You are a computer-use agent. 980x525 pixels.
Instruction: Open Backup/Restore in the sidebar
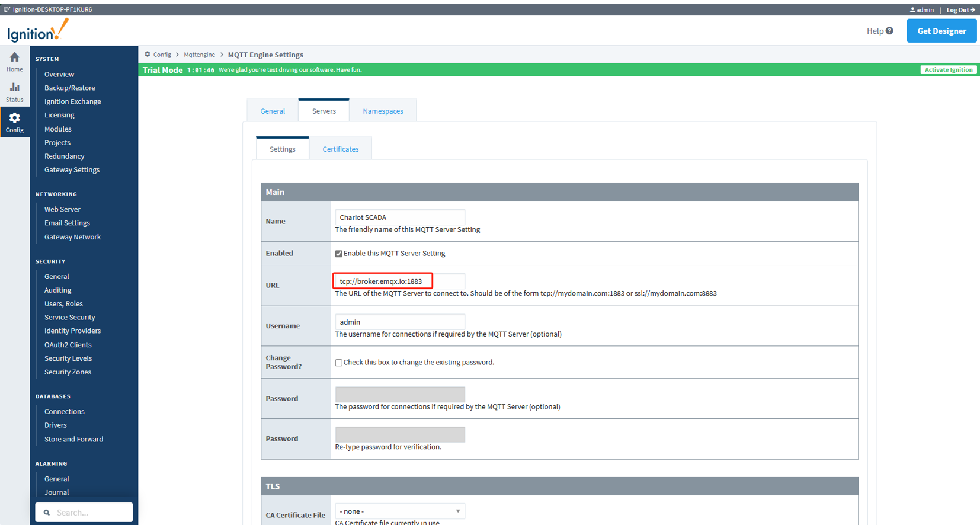click(x=70, y=88)
